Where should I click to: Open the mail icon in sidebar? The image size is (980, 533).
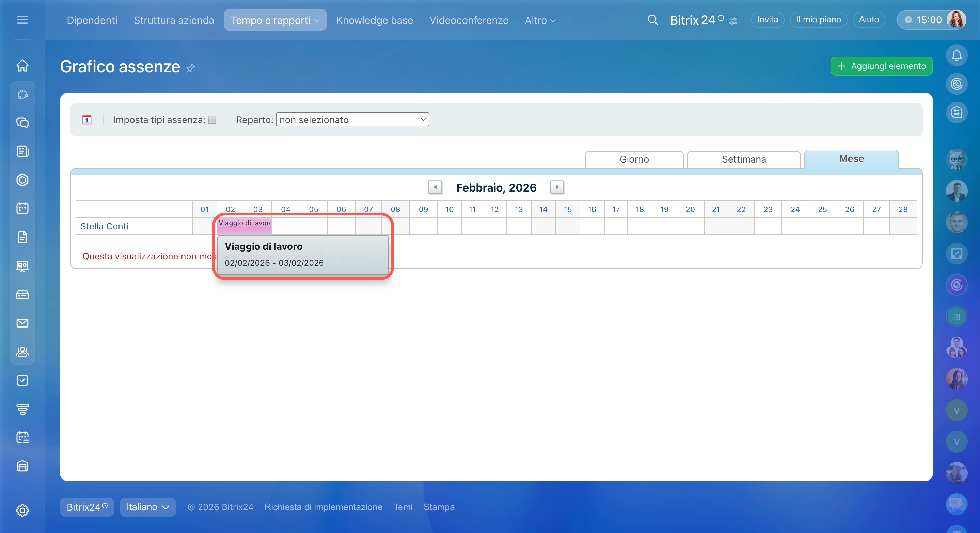point(22,323)
